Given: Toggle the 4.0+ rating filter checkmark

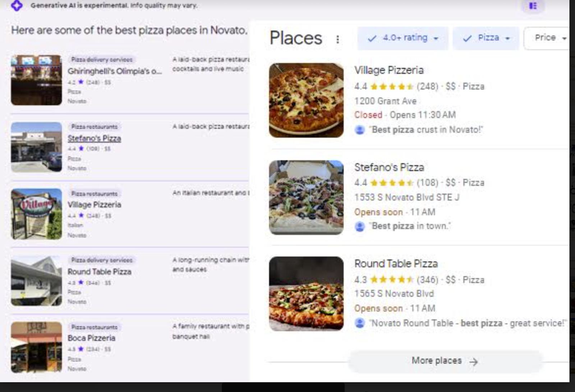Looking at the screenshot, I should coord(372,38).
